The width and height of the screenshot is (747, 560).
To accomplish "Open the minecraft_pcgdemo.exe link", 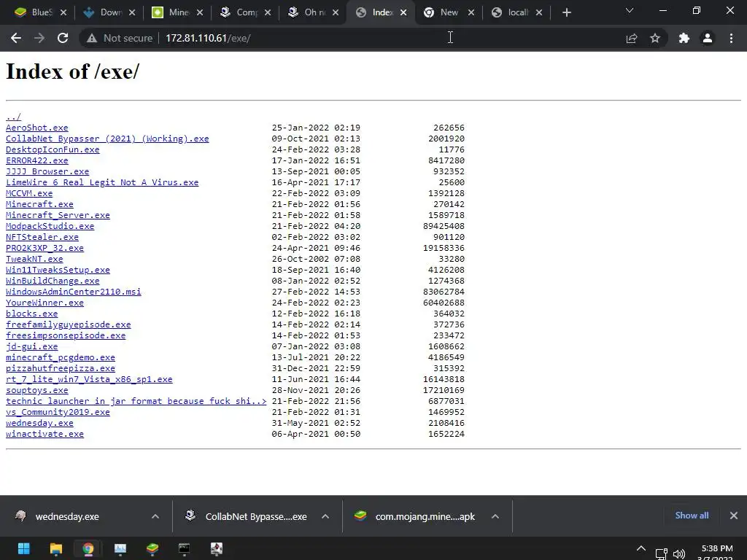I will (61, 357).
